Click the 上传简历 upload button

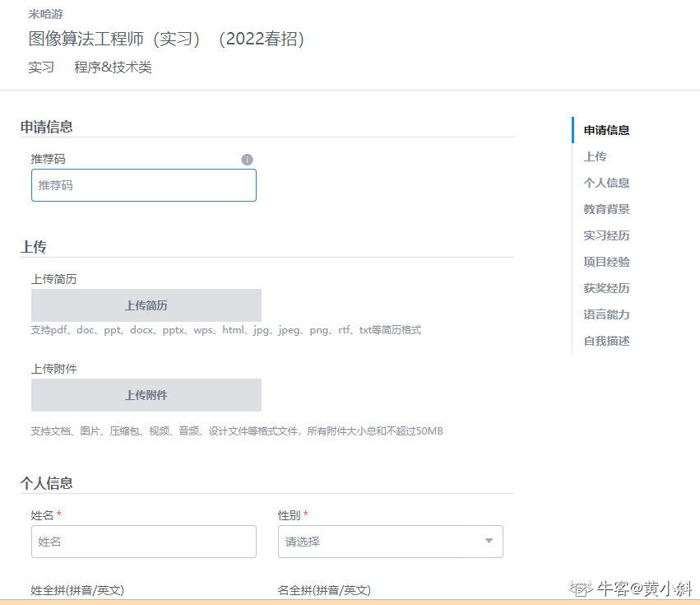click(146, 305)
